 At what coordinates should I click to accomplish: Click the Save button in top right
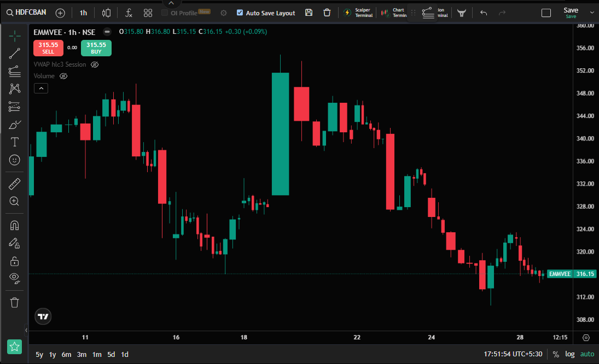571,13
